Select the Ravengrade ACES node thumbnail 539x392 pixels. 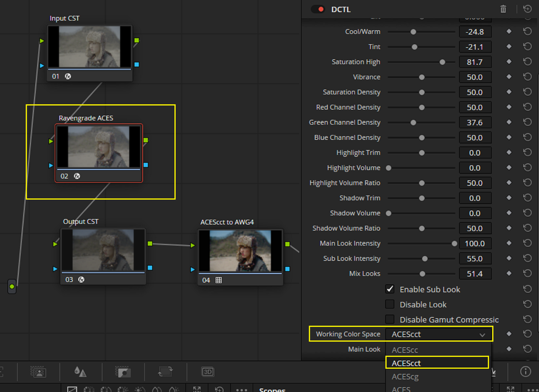99,147
